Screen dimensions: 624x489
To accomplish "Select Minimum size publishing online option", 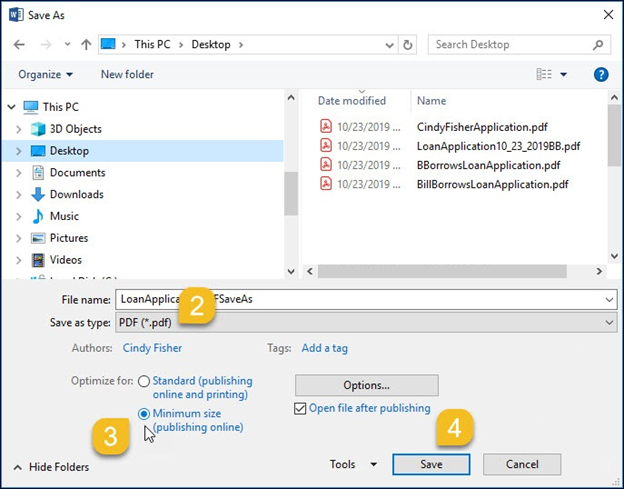I will [144, 414].
